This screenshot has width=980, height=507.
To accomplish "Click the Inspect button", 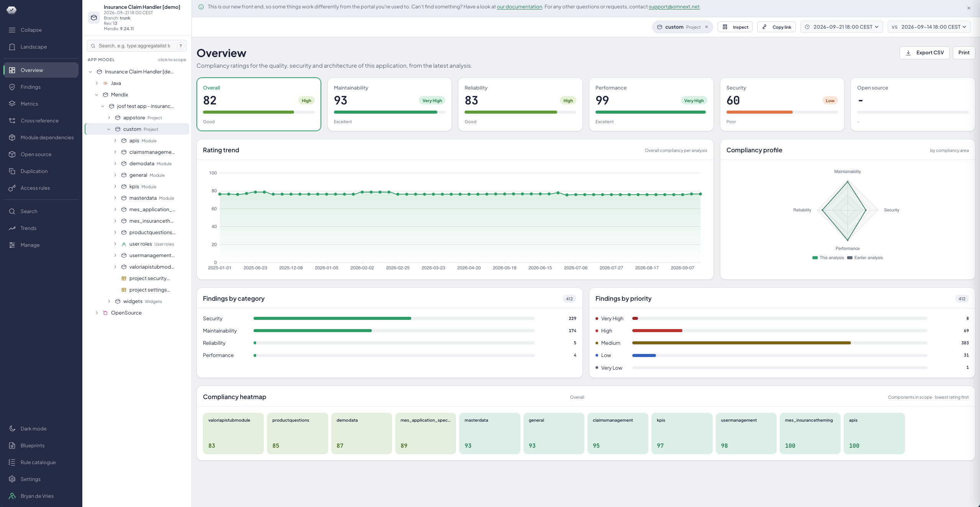I will 735,27.
